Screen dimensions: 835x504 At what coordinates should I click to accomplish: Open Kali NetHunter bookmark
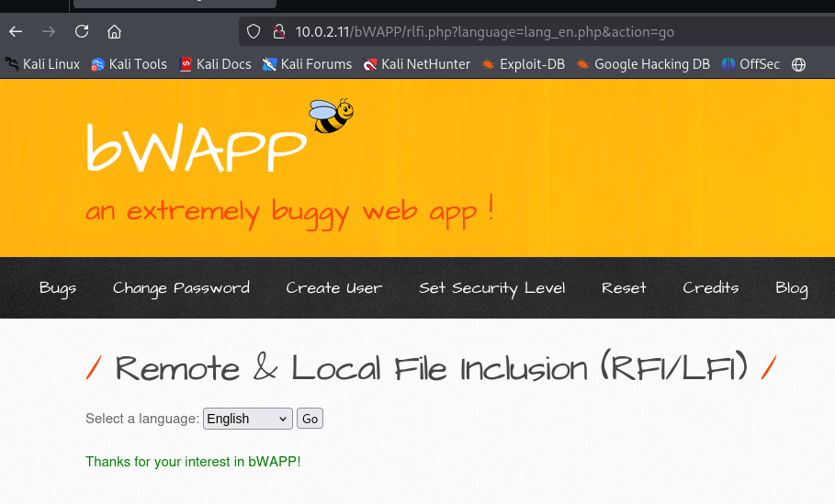416,64
